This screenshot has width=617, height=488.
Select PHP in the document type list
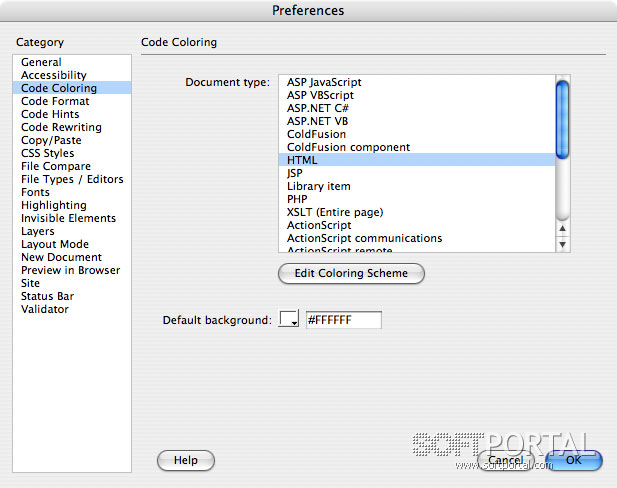(297, 199)
